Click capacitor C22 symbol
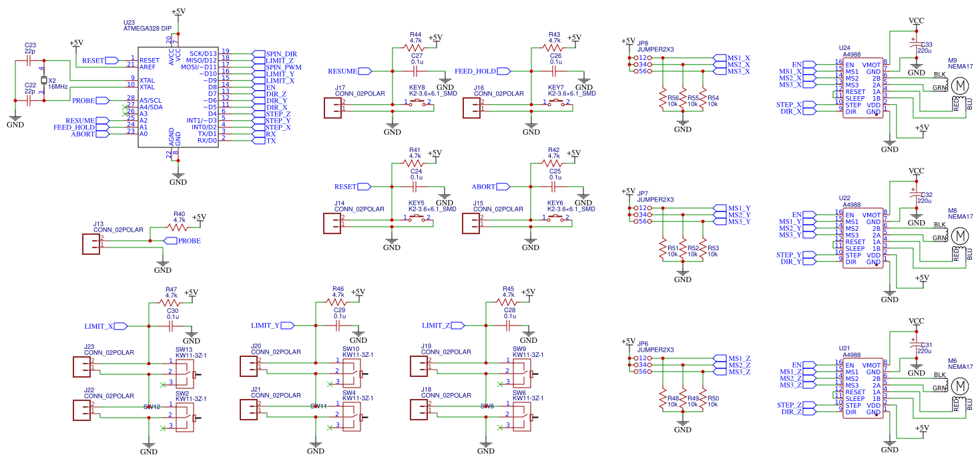This screenshot has width=980, height=463. point(29,101)
